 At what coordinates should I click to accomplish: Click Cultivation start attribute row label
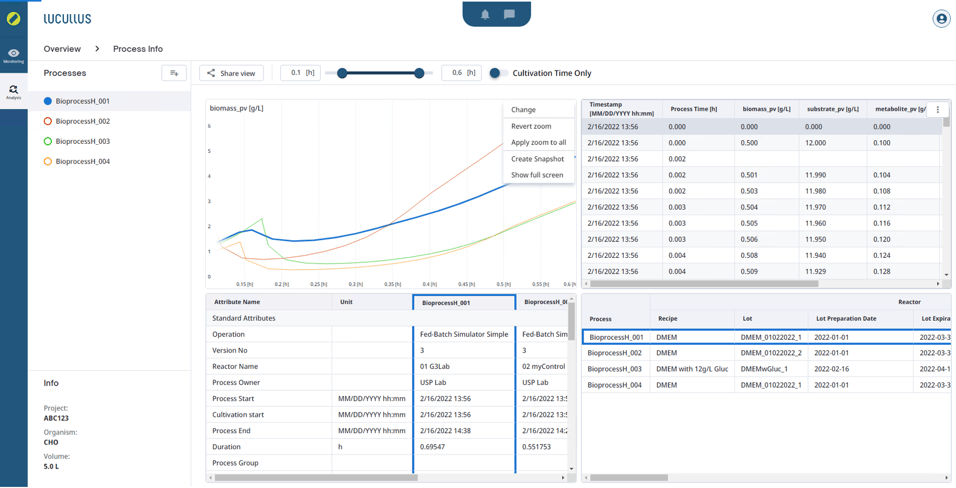(238, 415)
